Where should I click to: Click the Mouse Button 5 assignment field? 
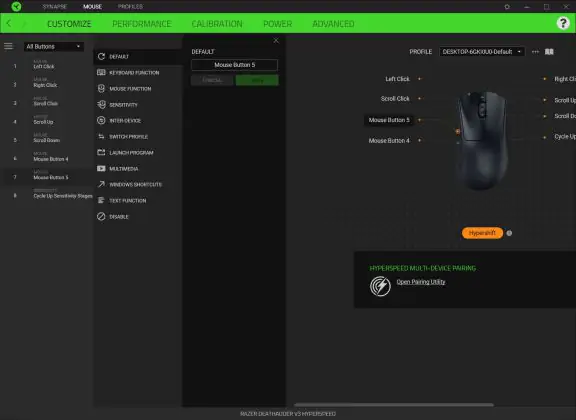point(234,65)
